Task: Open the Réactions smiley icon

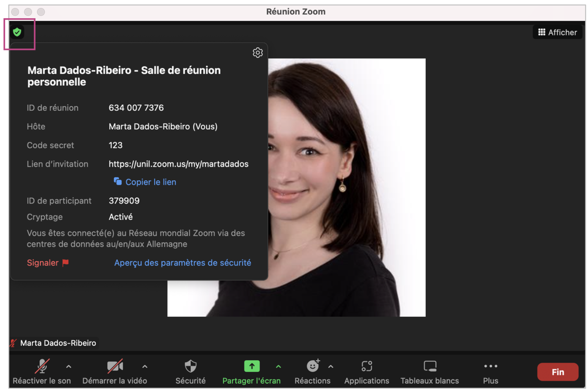Action: pyautogui.click(x=313, y=367)
